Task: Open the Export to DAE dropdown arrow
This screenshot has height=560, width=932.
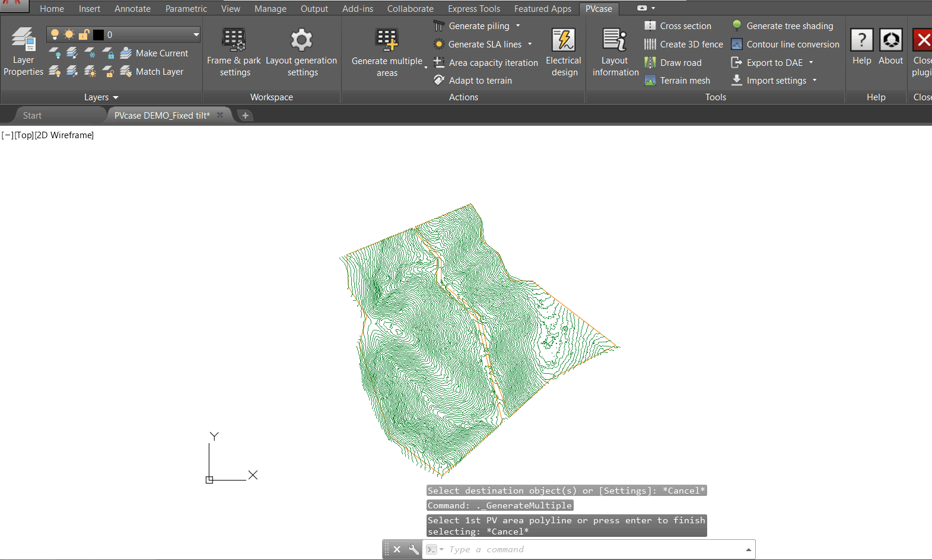Action: (811, 62)
